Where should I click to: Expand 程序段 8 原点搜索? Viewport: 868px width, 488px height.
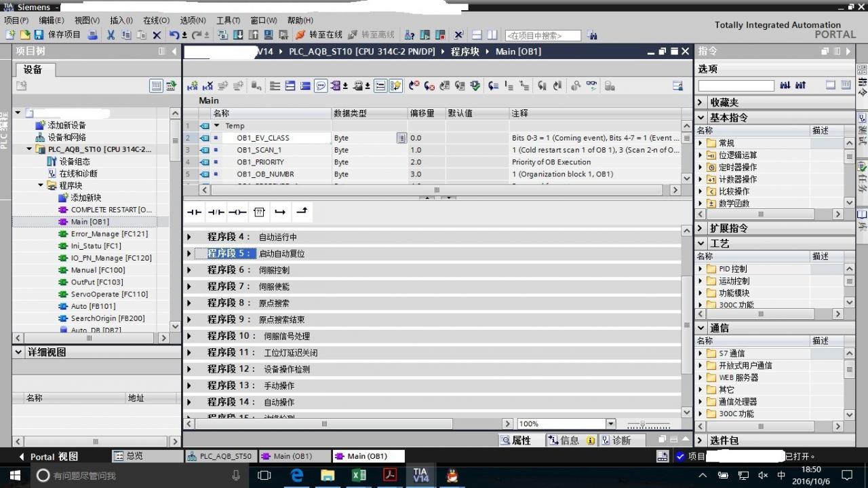pos(190,303)
